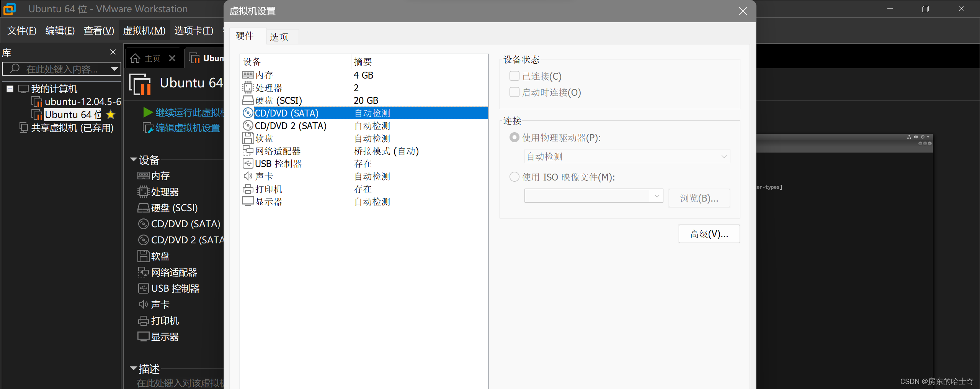Click the 20 GB disk summary cell

(366, 100)
